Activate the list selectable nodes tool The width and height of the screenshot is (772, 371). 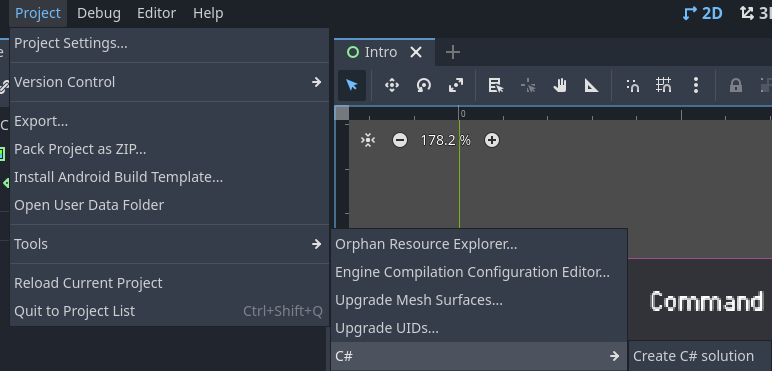[496, 85]
